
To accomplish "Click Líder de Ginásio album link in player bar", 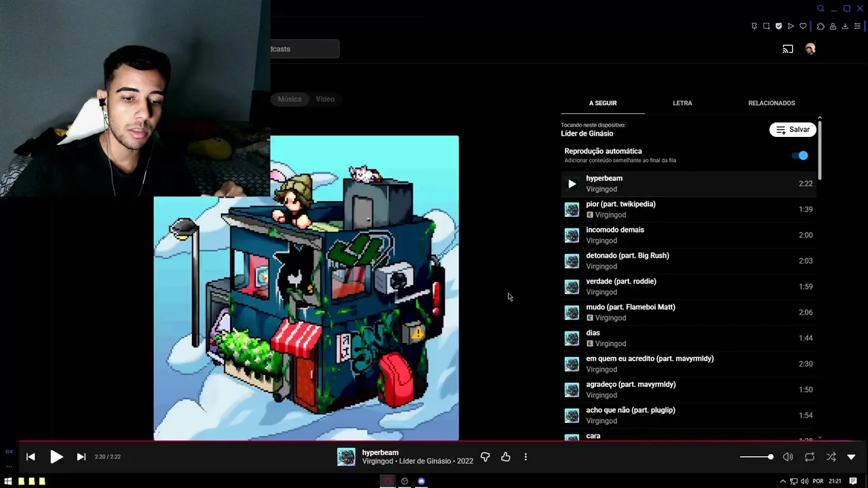I will [425, 462].
